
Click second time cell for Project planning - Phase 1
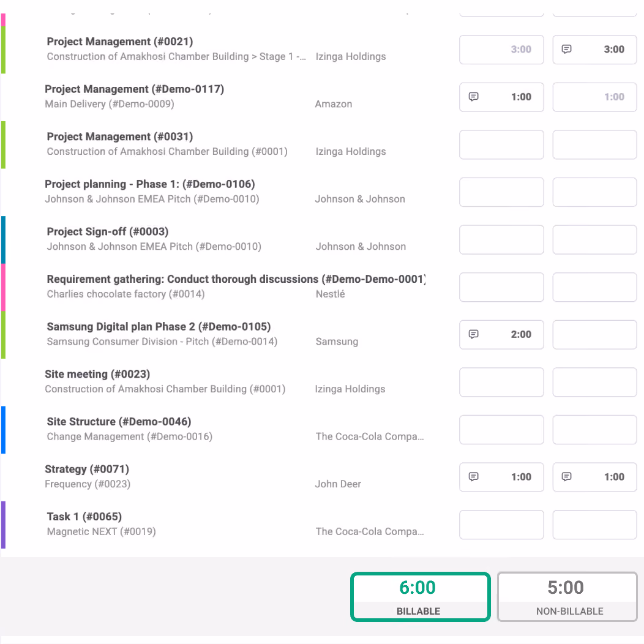pos(594,192)
